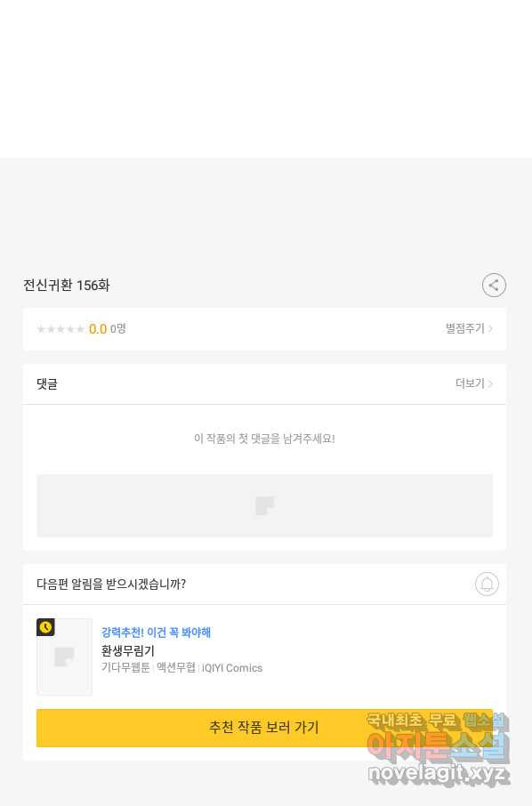Toggle the next-episode notification bell
This screenshot has height=806, width=532.
pyautogui.click(x=487, y=584)
